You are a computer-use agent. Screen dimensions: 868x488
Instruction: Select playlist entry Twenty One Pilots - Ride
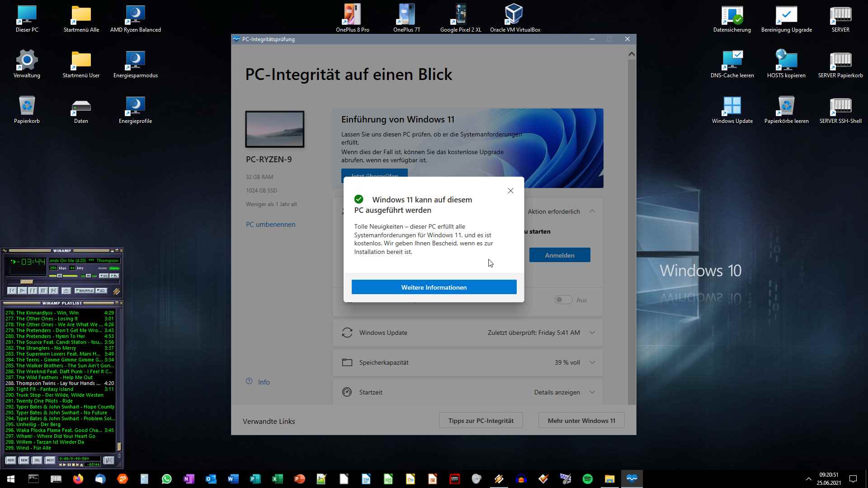[60, 401]
